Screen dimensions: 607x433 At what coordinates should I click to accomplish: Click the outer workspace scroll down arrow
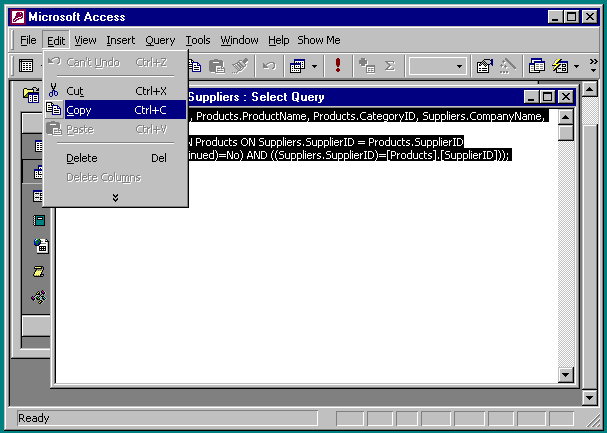point(589,397)
